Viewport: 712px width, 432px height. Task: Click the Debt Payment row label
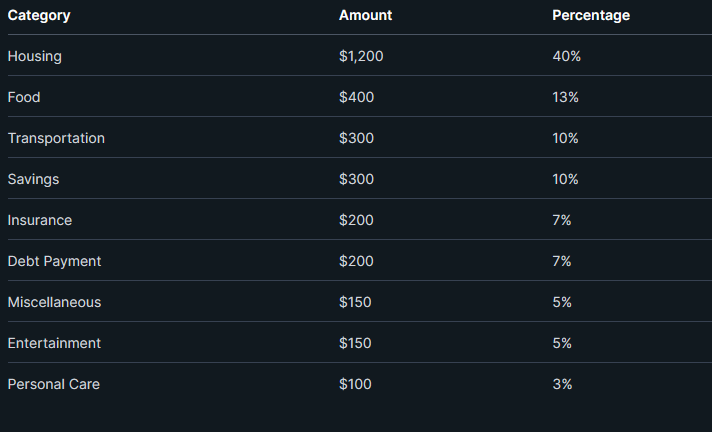[54, 261]
